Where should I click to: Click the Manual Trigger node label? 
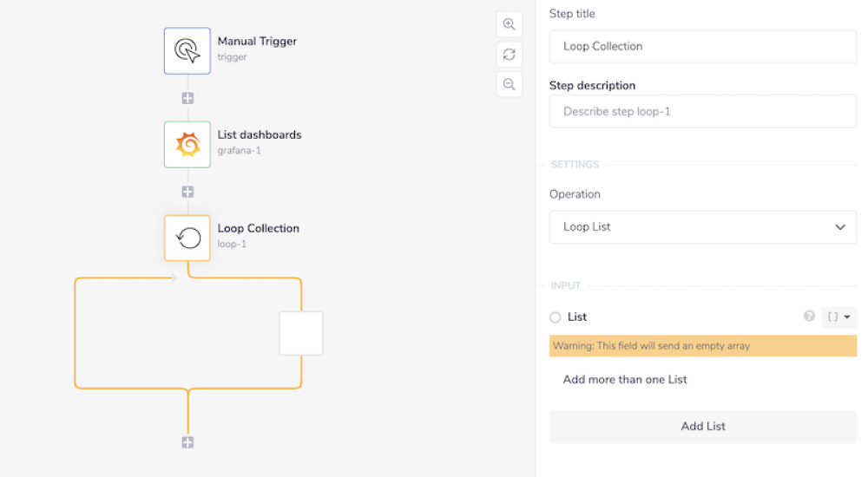[x=257, y=42]
